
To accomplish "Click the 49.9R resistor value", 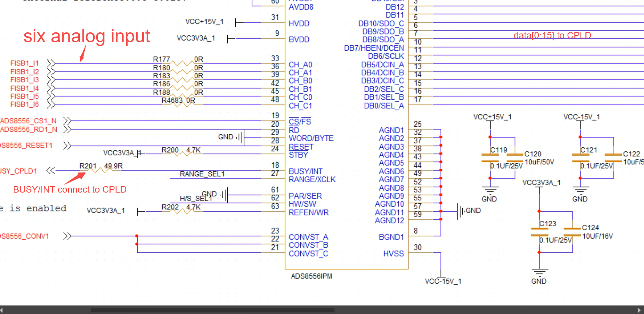I will 113,166.
